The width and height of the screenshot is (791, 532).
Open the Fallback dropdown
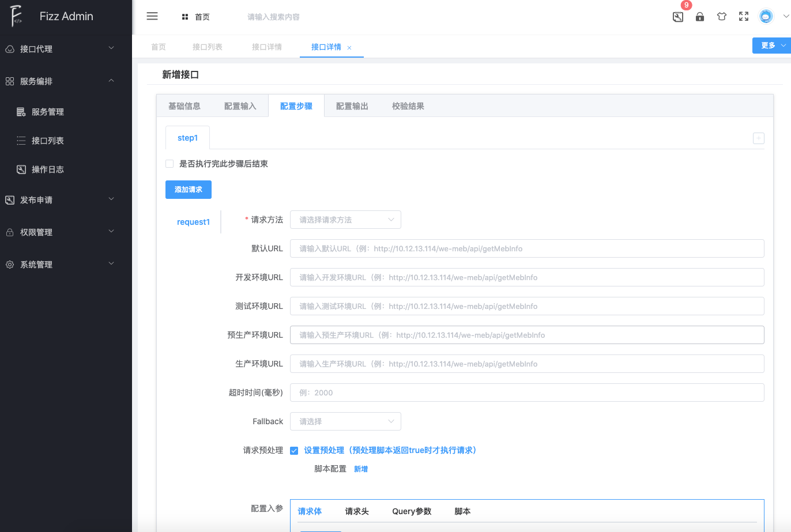[x=345, y=421]
